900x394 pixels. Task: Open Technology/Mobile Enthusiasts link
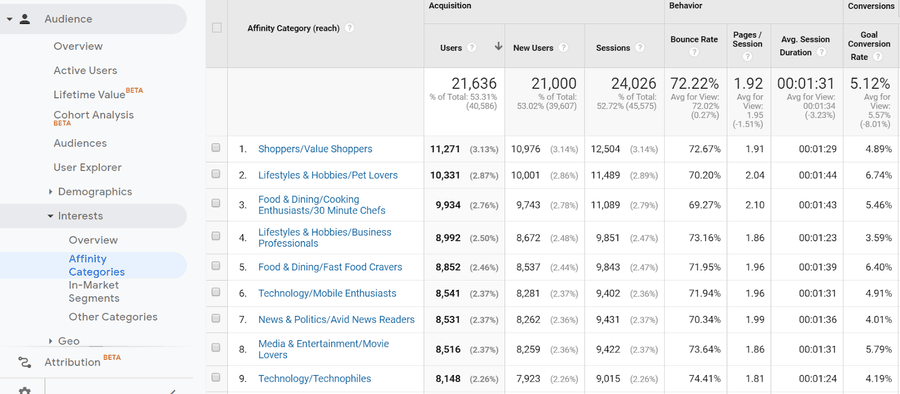click(327, 293)
